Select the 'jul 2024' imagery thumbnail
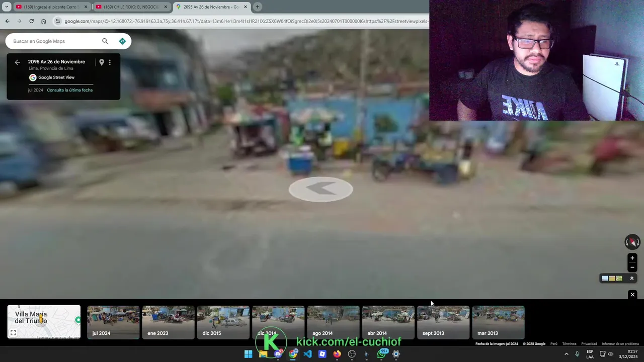This screenshot has height=362, width=644. tap(113, 322)
